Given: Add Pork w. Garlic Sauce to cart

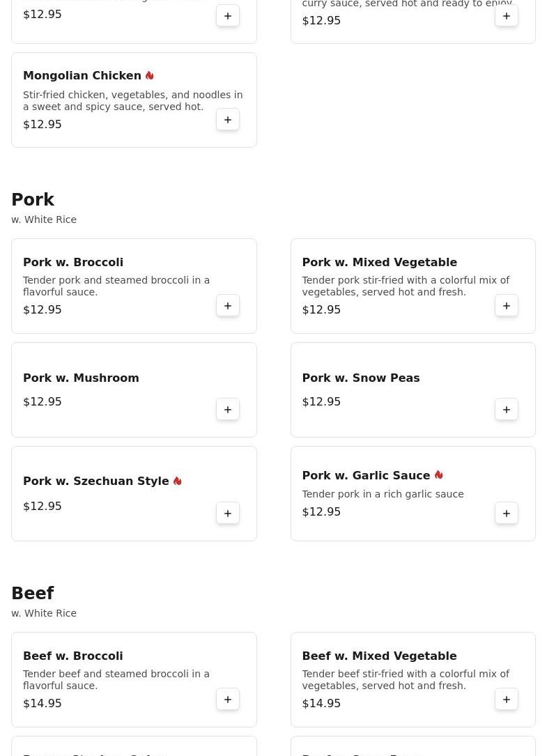Looking at the screenshot, I should pos(507,514).
